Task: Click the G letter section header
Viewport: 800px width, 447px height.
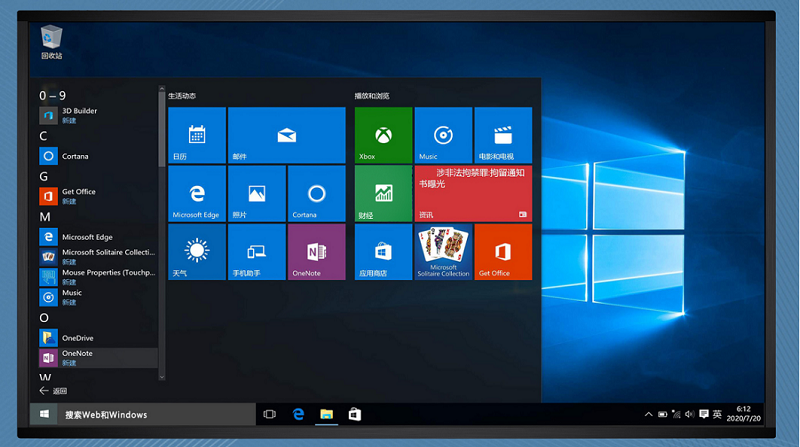Action: coord(44,177)
